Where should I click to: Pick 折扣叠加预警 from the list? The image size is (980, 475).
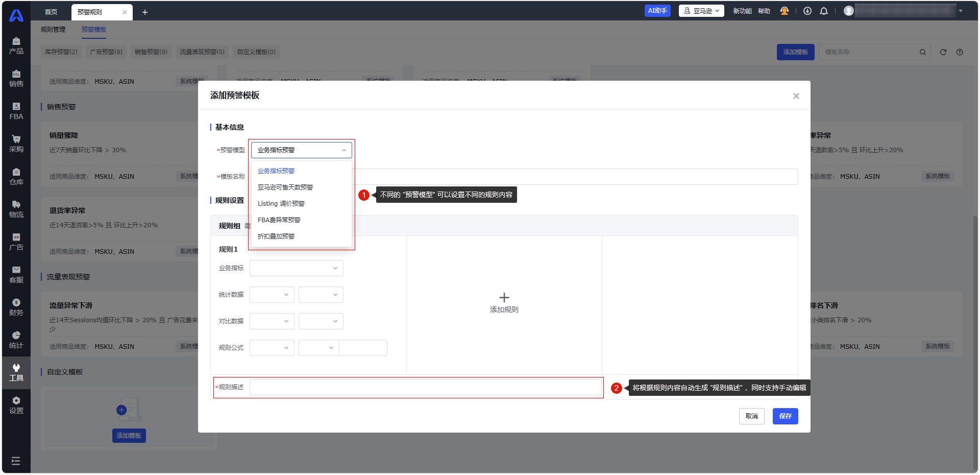276,236
